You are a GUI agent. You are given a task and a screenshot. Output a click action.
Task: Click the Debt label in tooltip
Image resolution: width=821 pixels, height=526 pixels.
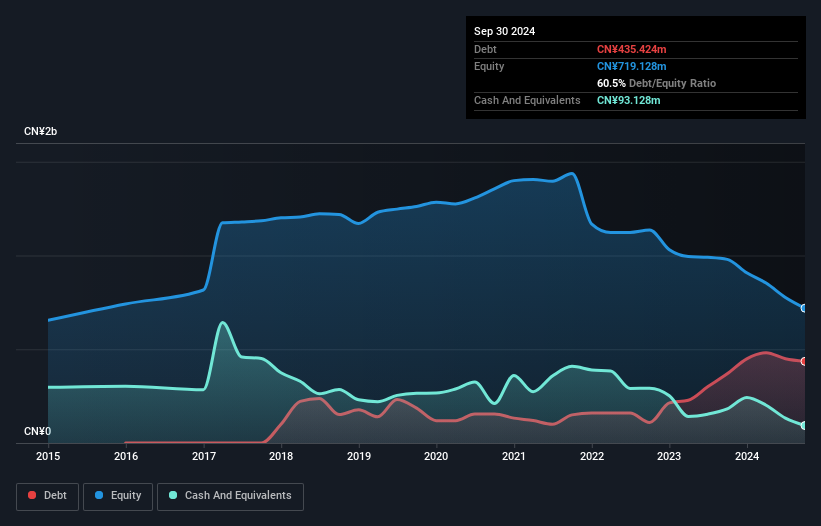(x=485, y=49)
